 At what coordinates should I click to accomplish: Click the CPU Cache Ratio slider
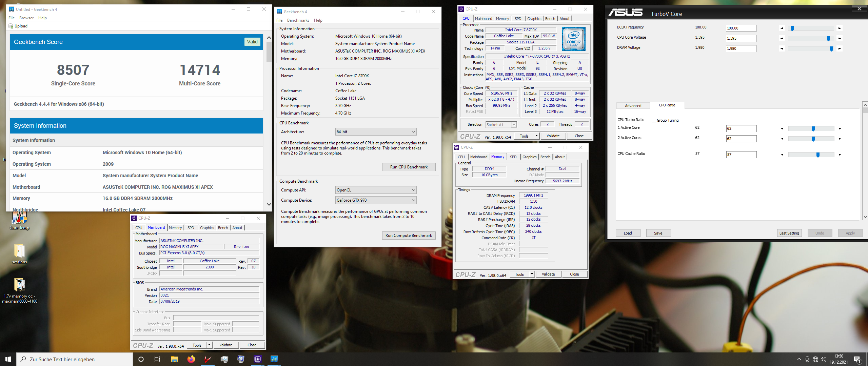point(811,155)
